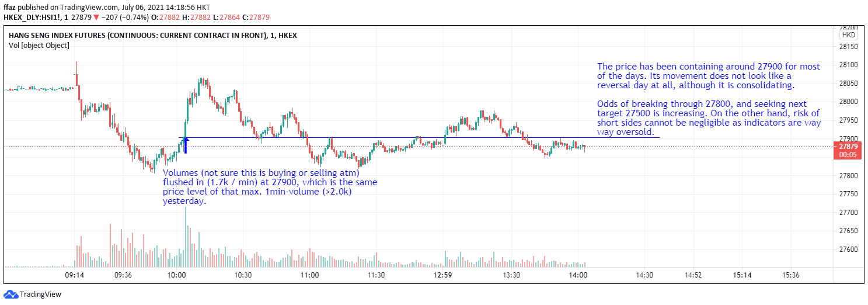Click the 09:36 time axis label

click(123, 275)
